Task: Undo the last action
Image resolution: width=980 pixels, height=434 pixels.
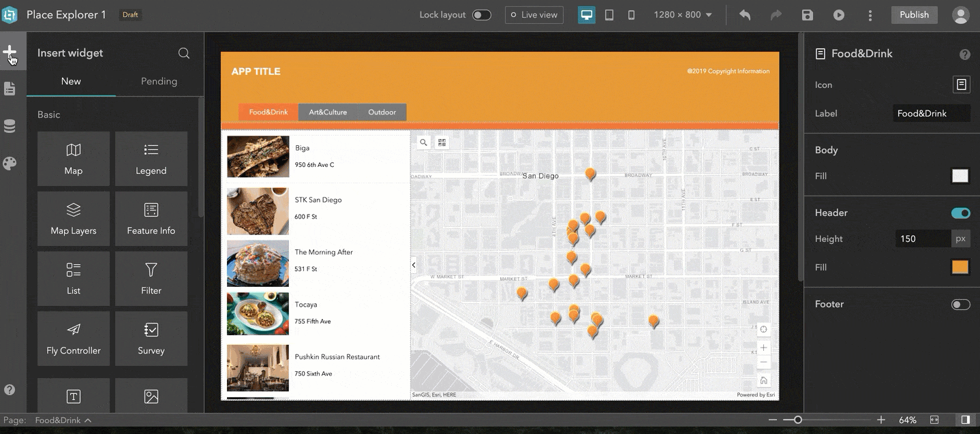Action: click(x=745, y=15)
